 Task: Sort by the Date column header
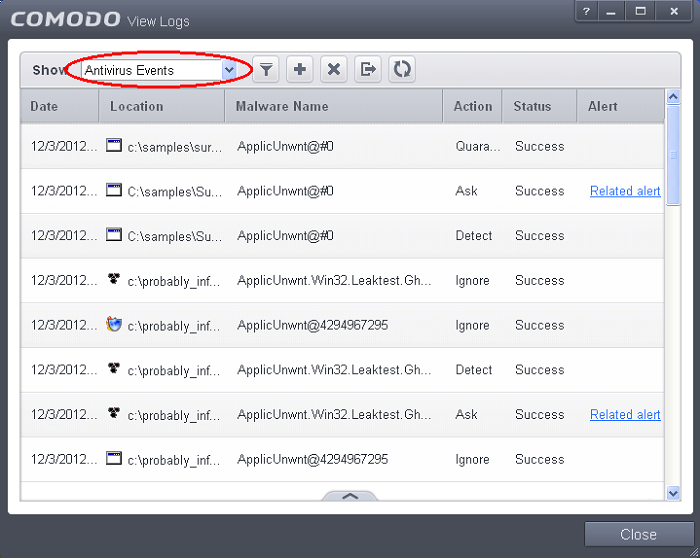pyautogui.click(x=59, y=106)
